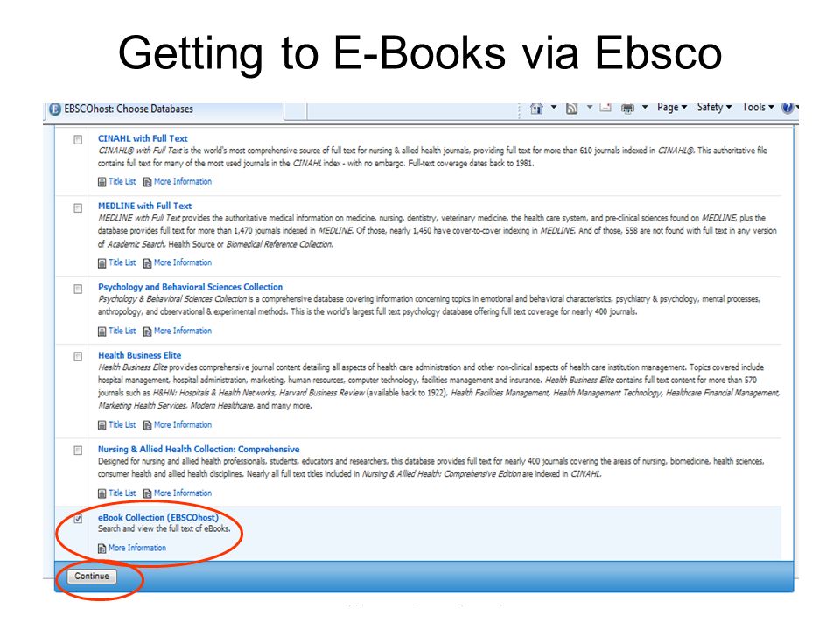The width and height of the screenshot is (840, 630).
Task: Click Title List icon under Psychology Collection
Action: [101, 332]
